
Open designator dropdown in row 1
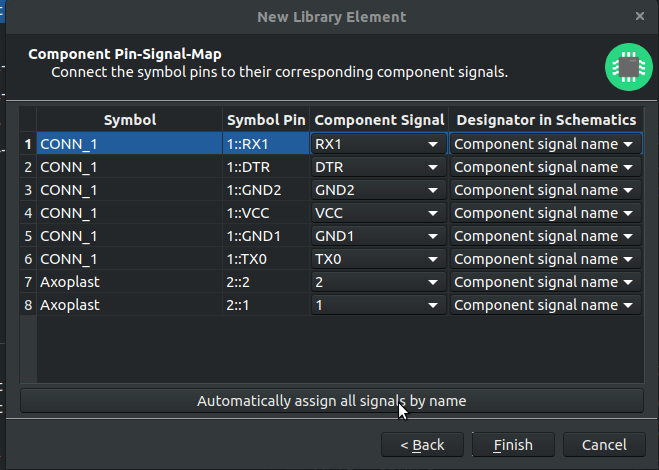click(x=546, y=144)
